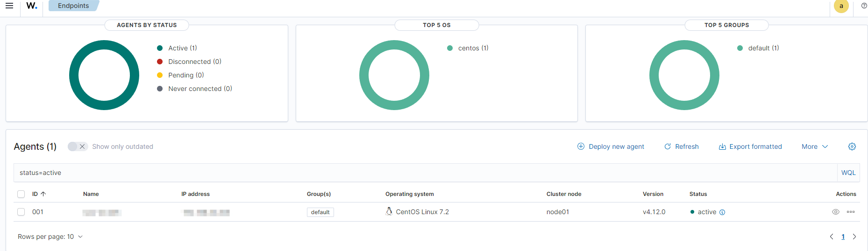
Task: Click the default group badge
Action: [320, 212]
